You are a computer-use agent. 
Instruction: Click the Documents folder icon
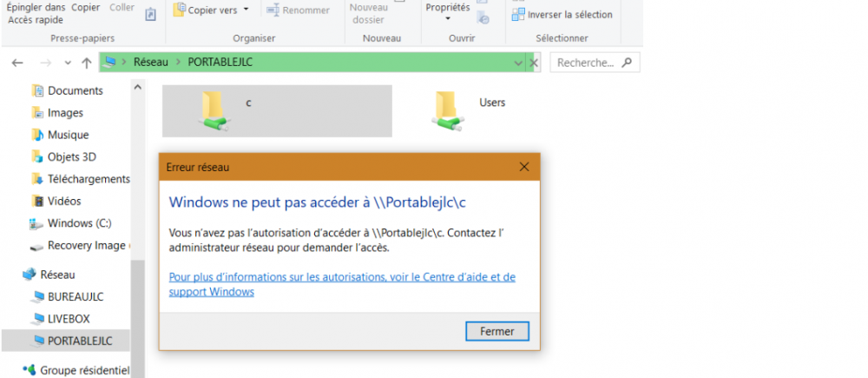coord(37,90)
